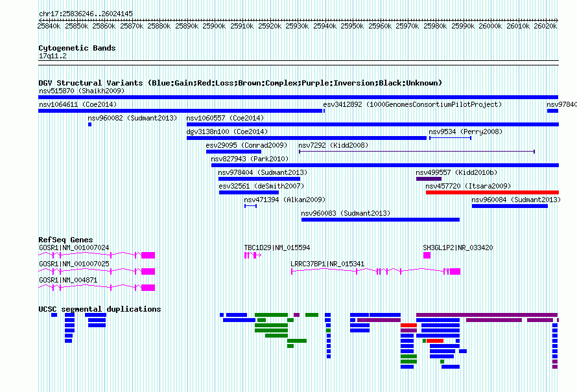Click the esv32561 blue gain bar

(249, 192)
